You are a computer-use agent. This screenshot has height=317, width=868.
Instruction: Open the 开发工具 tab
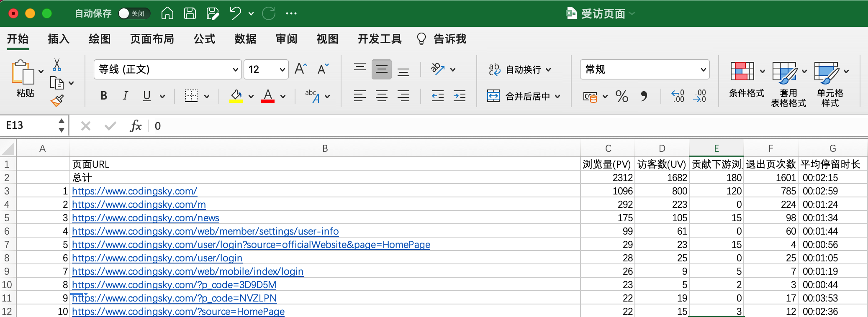point(380,39)
